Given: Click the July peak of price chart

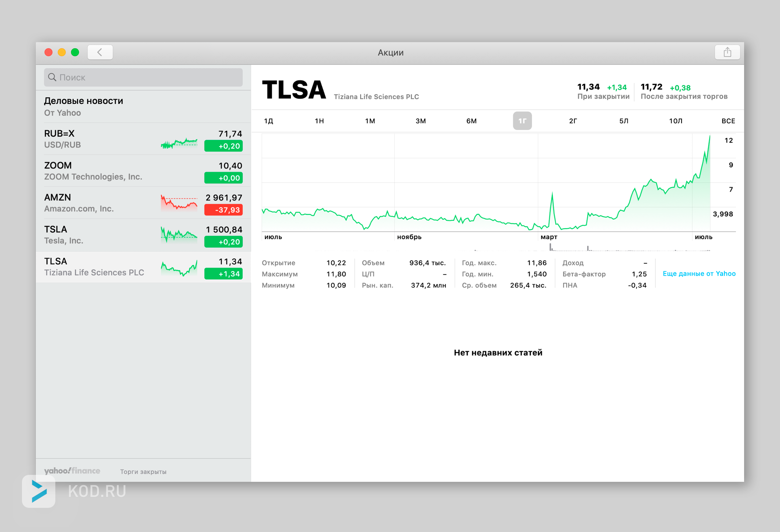Looking at the screenshot, I should click(x=710, y=137).
